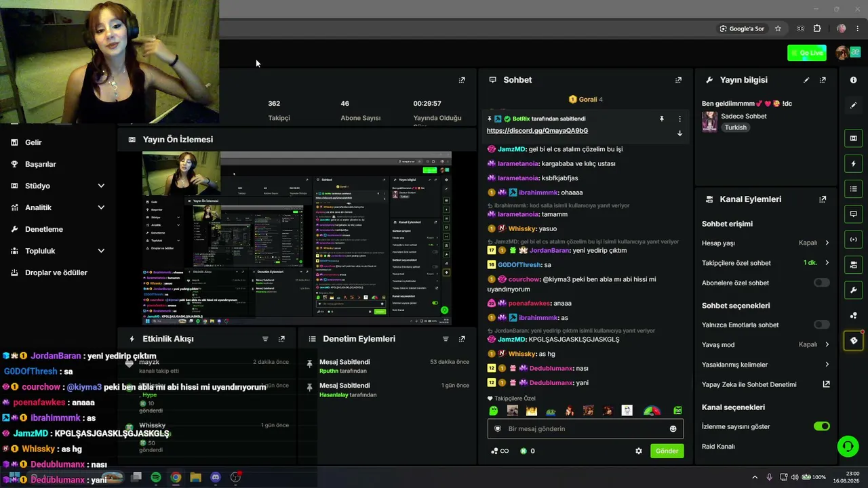Toggle the list panel icon in right toolbar
Screen dimensions: 868x488
pos(853,188)
